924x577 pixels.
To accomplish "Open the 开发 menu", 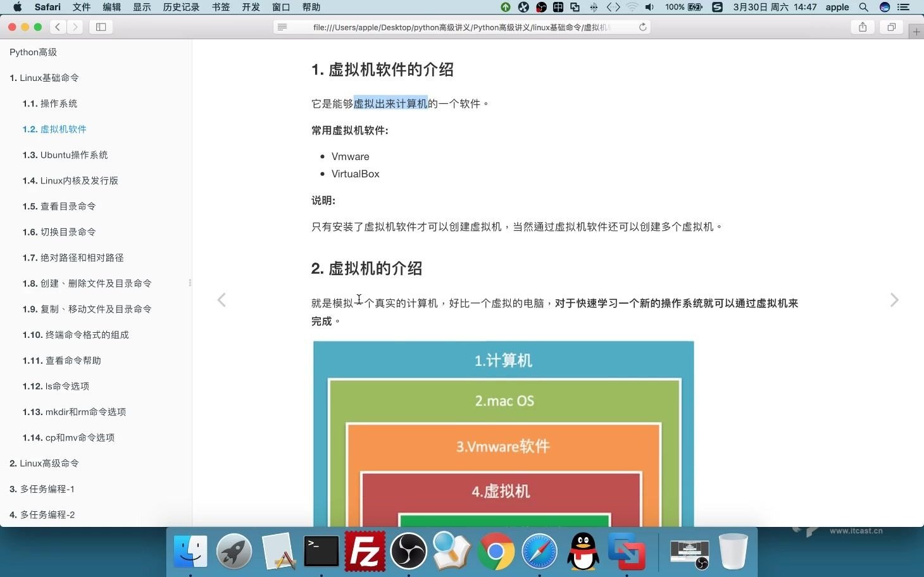I will 251,7.
